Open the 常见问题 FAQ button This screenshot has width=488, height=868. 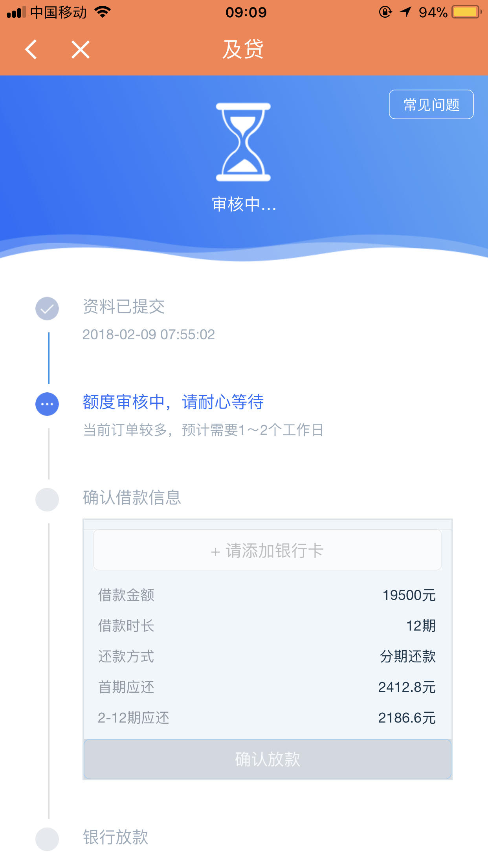[x=431, y=105]
